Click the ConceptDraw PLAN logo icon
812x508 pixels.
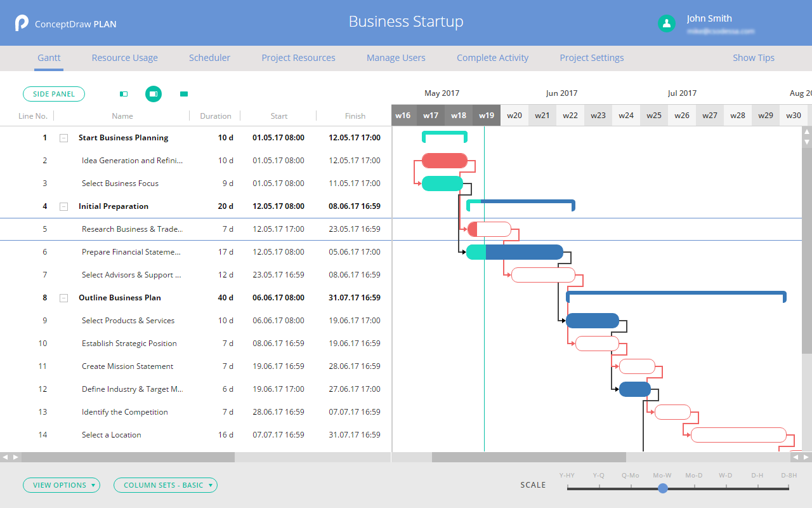coord(22,23)
